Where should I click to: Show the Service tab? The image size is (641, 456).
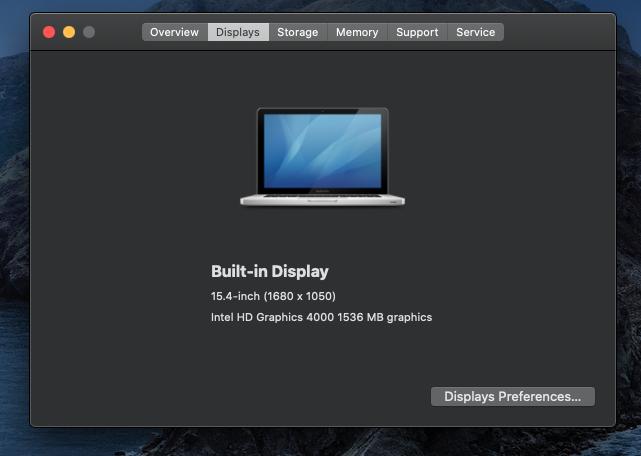475,32
